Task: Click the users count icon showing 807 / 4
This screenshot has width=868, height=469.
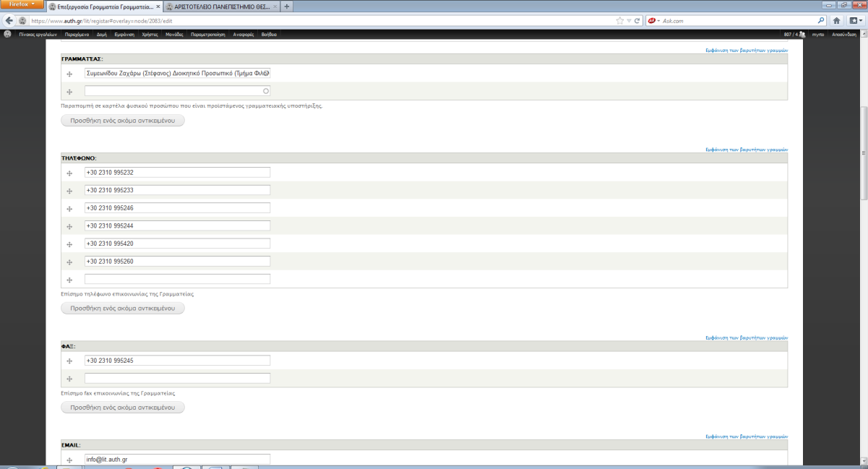Action: 795,34
